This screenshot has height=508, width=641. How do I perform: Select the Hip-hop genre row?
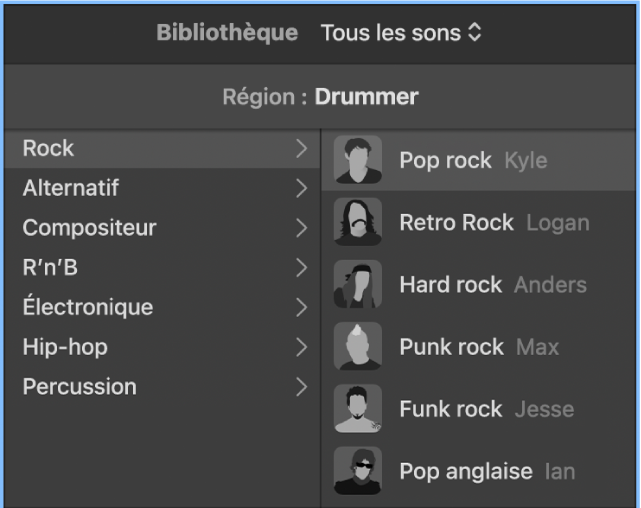click(162, 347)
